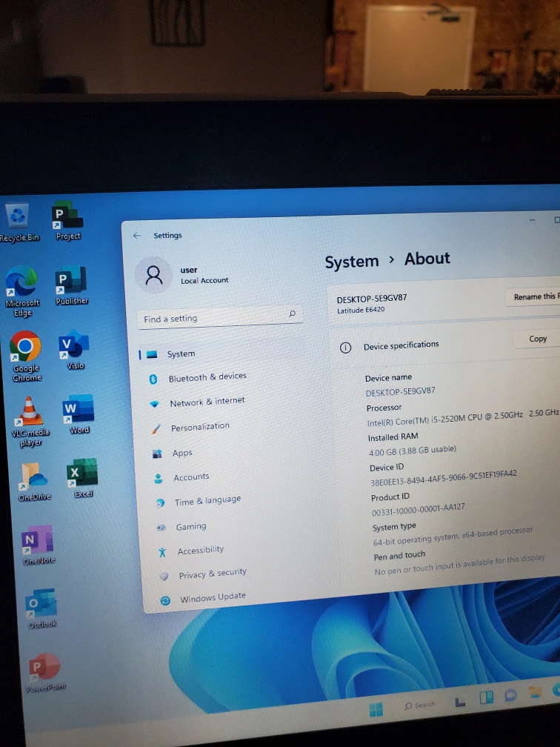Open the Windows Start menu

click(x=376, y=709)
